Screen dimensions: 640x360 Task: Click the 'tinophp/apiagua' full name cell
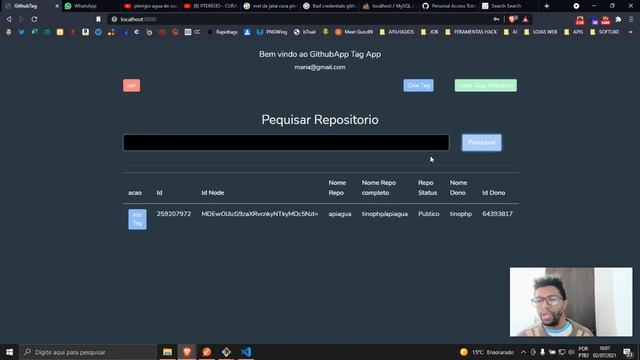pyautogui.click(x=384, y=214)
